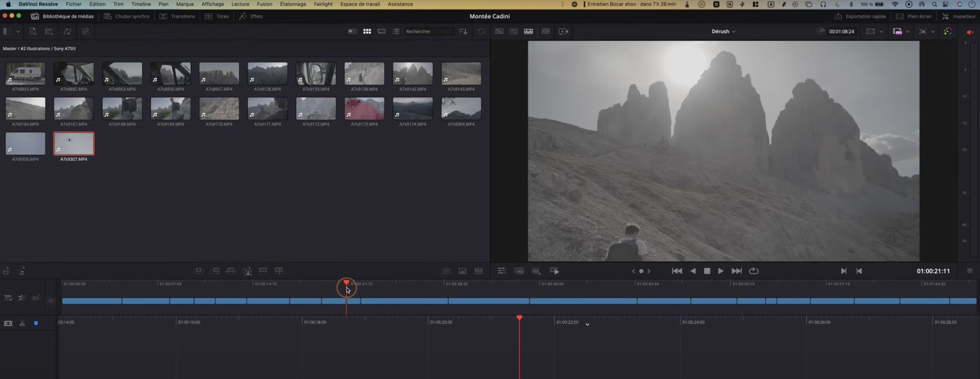Click the Sync Clips icon
The image size is (980, 379).
click(67, 31)
